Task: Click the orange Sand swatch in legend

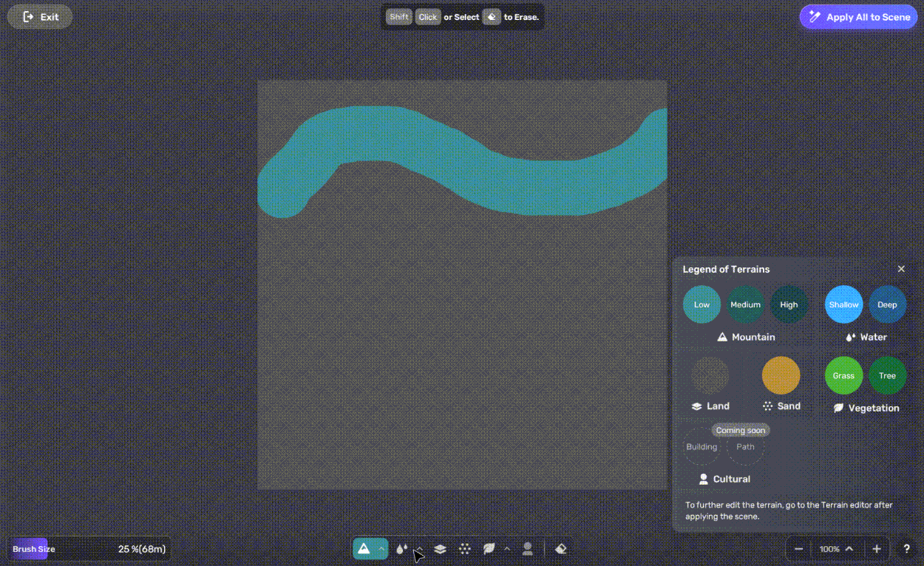Action: pyautogui.click(x=781, y=375)
